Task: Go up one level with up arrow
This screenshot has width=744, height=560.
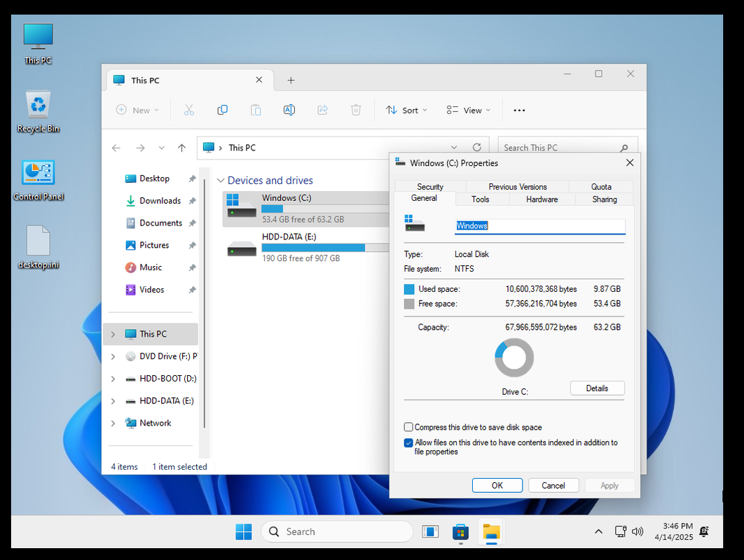Action: pos(181,148)
